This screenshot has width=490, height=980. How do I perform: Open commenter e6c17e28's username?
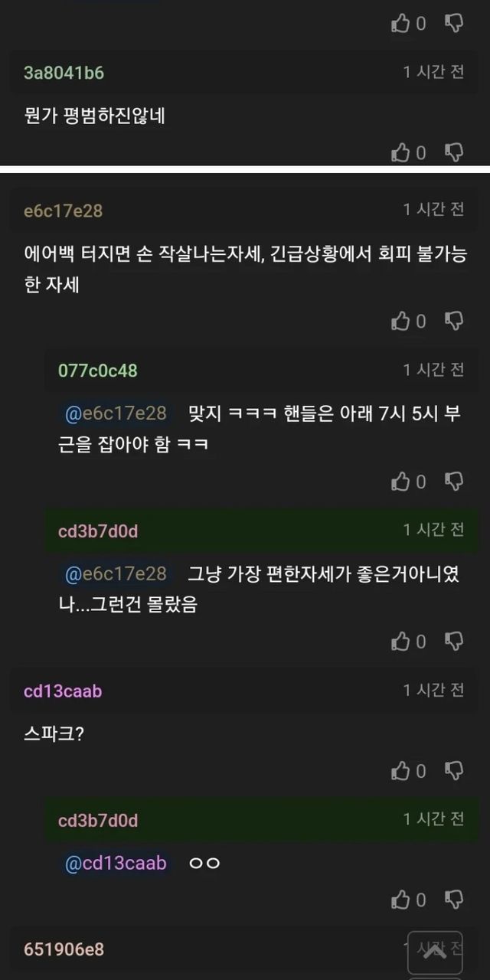(63, 211)
